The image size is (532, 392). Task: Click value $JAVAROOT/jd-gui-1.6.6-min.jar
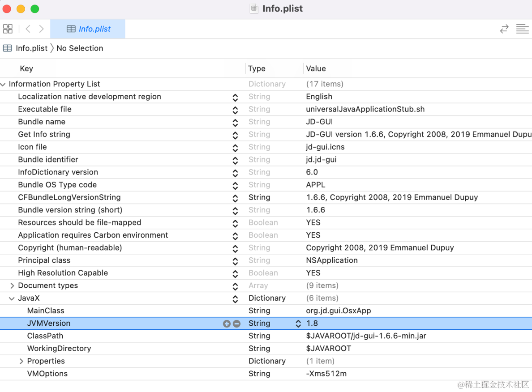coord(366,336)
